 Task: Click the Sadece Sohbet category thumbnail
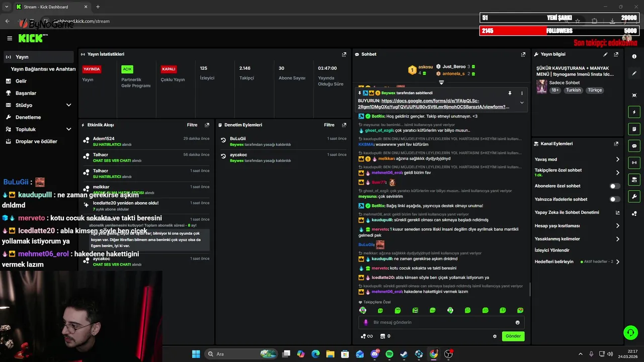(x=541, y=86)
